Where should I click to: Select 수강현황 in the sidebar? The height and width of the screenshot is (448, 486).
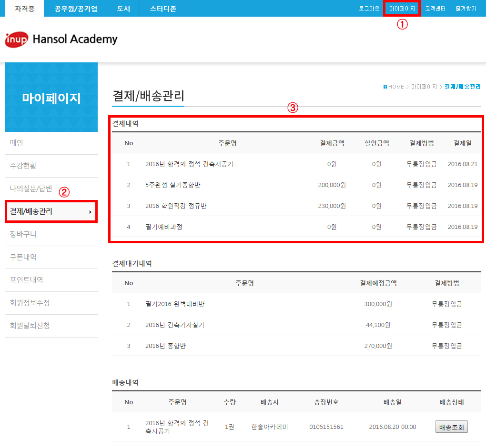coord(51,166)
